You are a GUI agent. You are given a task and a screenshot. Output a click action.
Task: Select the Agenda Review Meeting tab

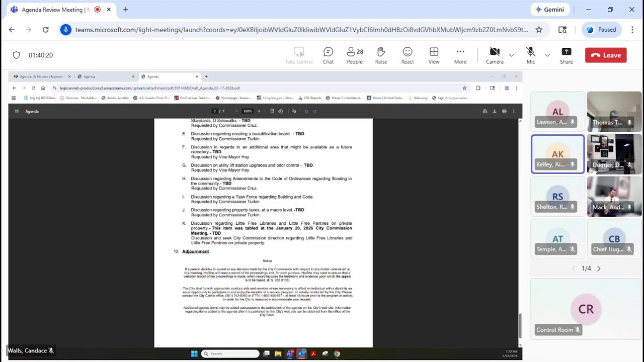(x=56, y=10)
